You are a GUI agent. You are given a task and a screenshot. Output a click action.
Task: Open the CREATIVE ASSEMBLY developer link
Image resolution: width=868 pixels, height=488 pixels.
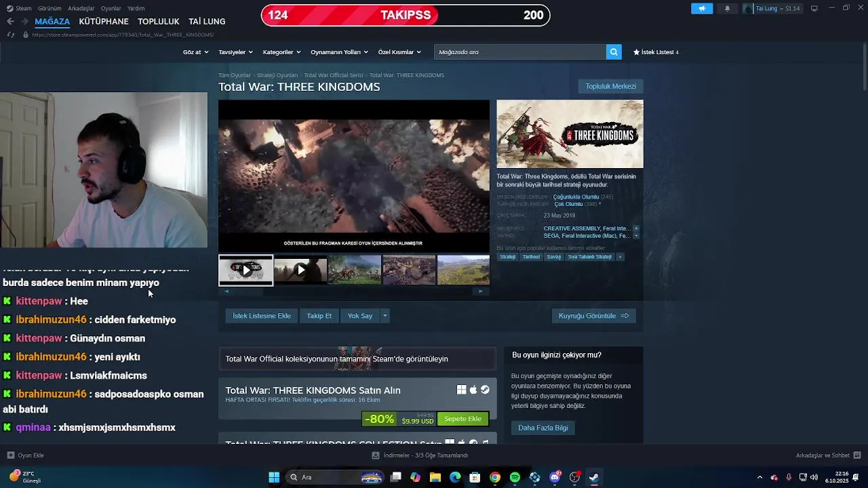point(572,228)
